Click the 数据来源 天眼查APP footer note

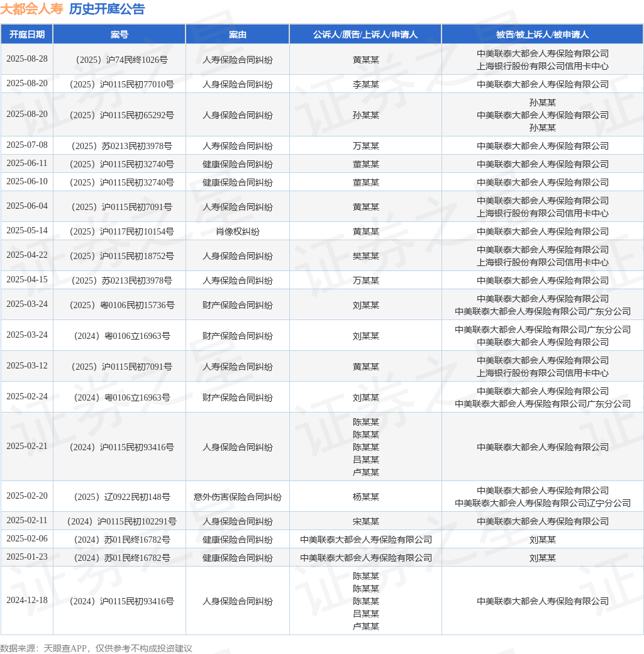[96, 648]
